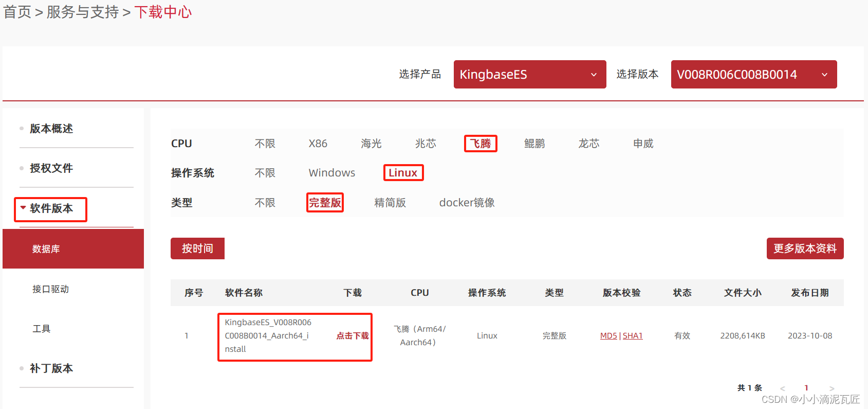This screenshot has height=409, width=868.
Task: Click the 发布日期 column header
Action: 810,293
